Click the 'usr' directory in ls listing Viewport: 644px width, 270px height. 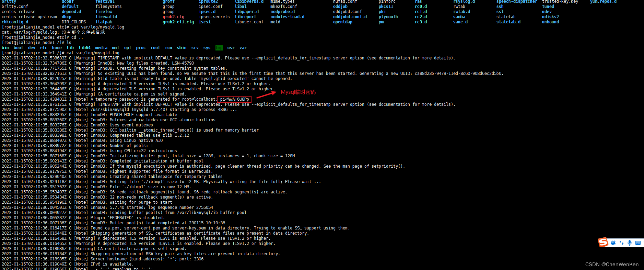click(231, 48)
